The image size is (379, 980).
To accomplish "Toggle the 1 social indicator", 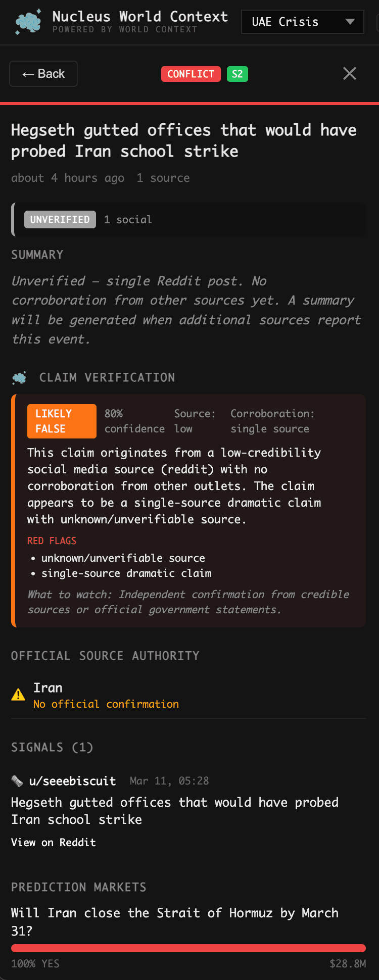I will pos(127,219).
